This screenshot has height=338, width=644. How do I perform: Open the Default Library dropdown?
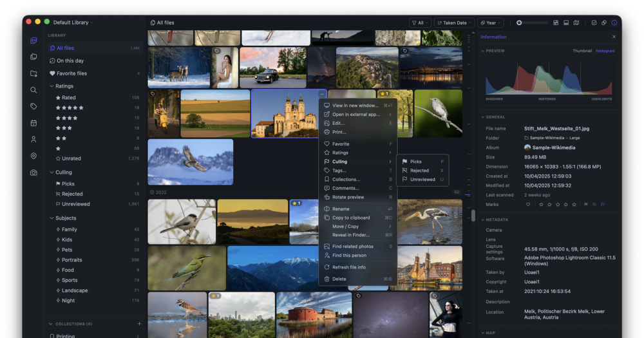click(73, 23)
